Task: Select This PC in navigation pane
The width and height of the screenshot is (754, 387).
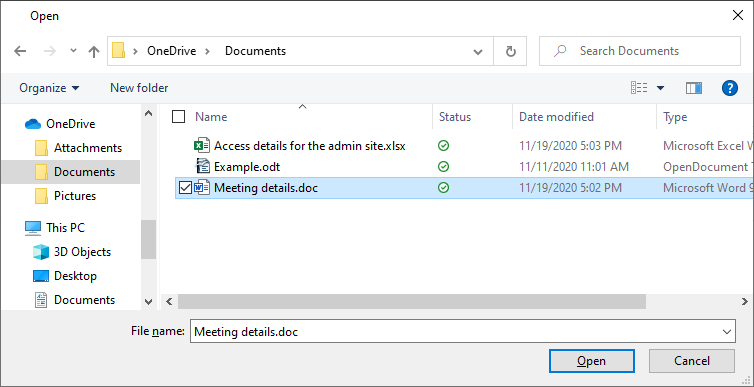Action: 65,228
